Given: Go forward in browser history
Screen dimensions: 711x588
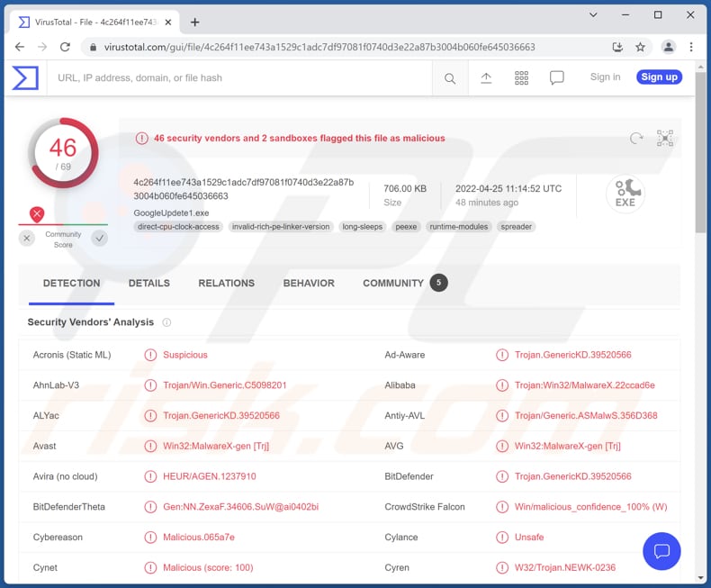Looking at the screenshot, I should 42,47.
